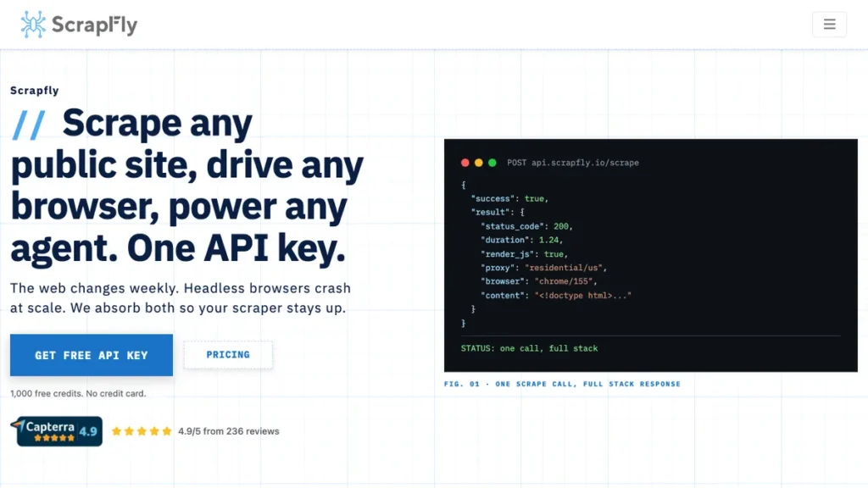868x488 pixels.
Task: Open the PRICING page button
Action: tap(228, 355)
